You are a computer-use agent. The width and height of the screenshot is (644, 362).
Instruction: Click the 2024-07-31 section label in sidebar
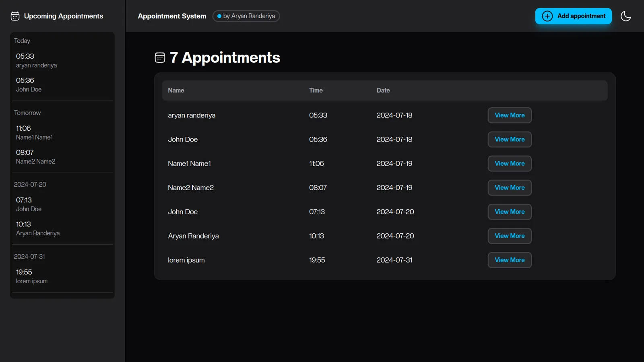point(29,256)
